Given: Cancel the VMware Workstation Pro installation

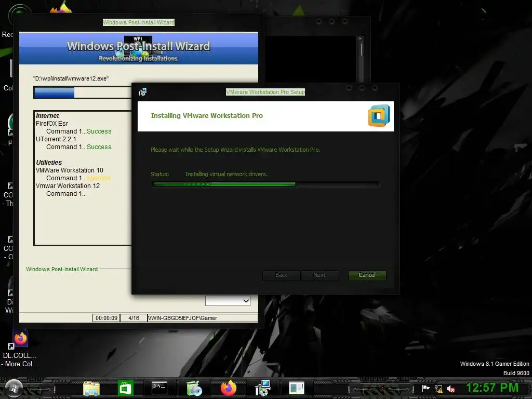Looking at the screenshot, I should point(367,275).
